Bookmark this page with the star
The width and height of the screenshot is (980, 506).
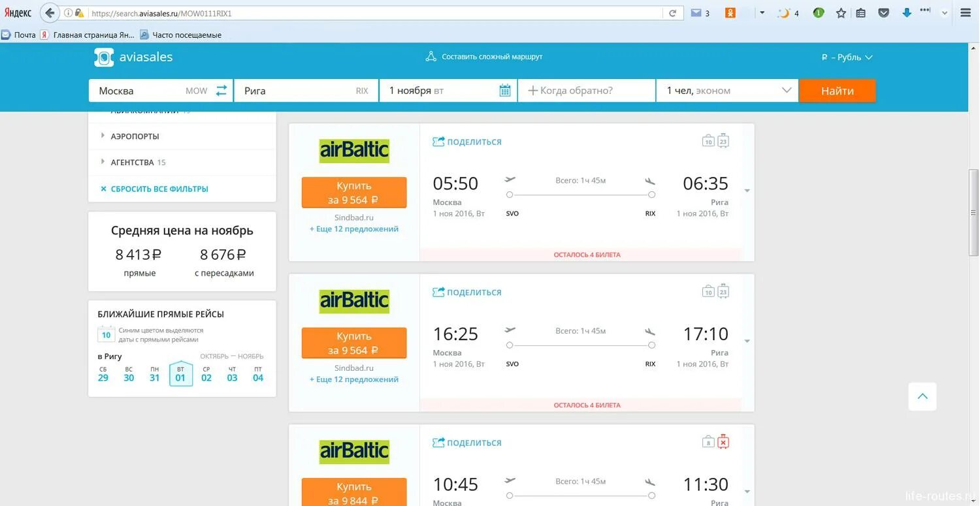coord(841,13)
